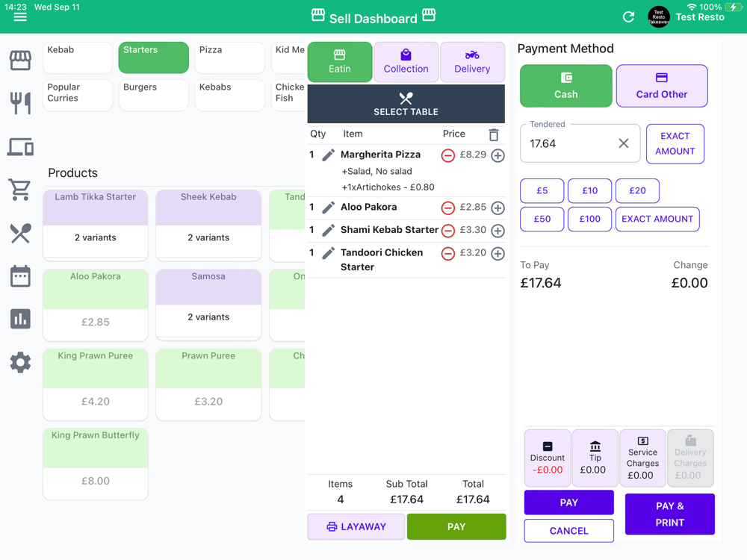Open the Kebab category
Viewport: 747px width, 560px height.
coord(78,57)
